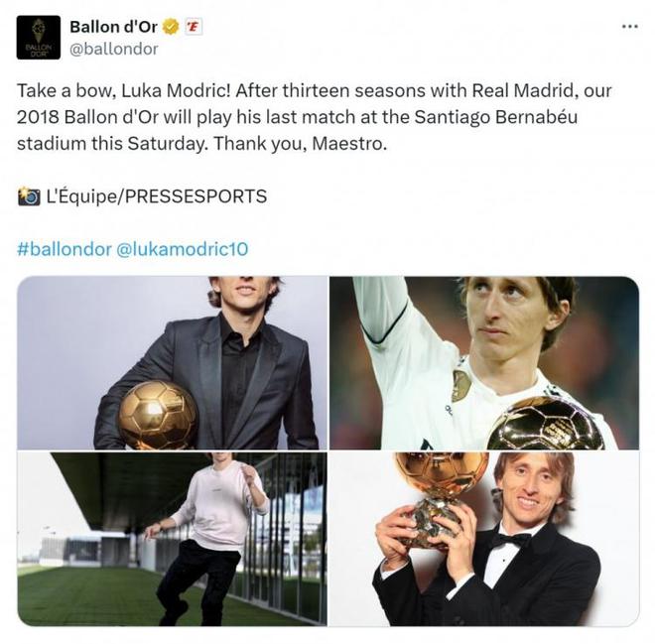This screenshot has height=644, width=655.
Task: Open the @lukamodric10 mention link
Action: point(183,249)
